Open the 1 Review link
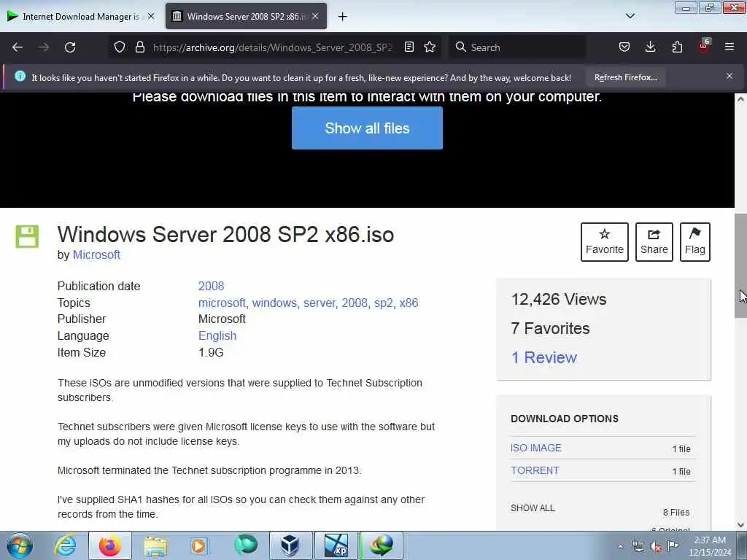 (544, 357)
